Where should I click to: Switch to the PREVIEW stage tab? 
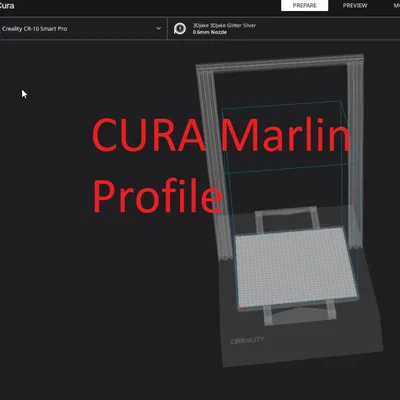click(355, 6)
